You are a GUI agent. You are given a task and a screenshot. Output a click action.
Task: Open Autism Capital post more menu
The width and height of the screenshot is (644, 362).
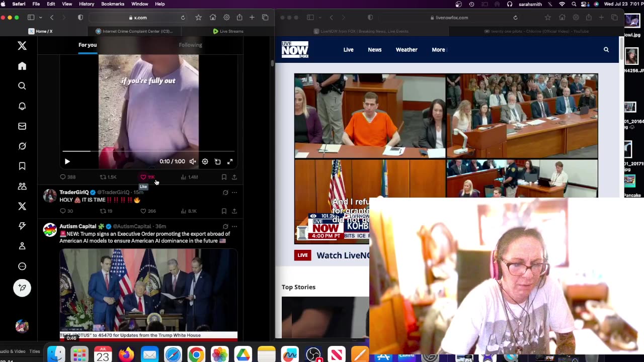point(234,227)
